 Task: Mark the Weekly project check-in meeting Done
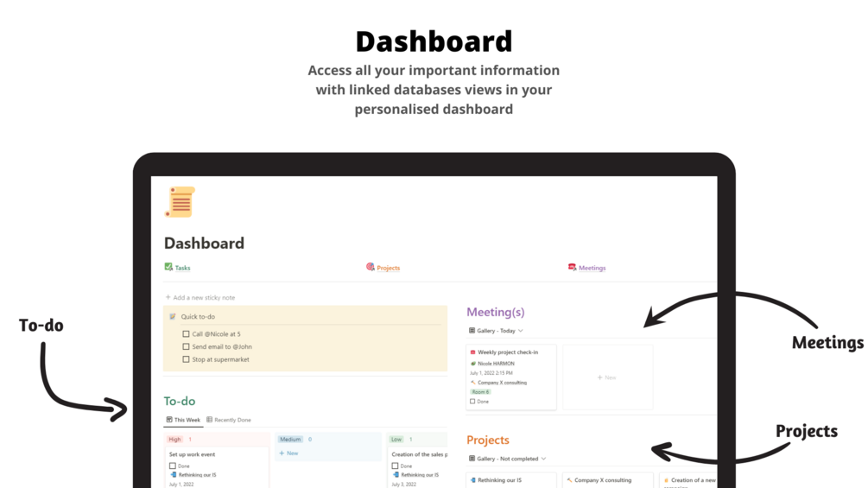472,402
